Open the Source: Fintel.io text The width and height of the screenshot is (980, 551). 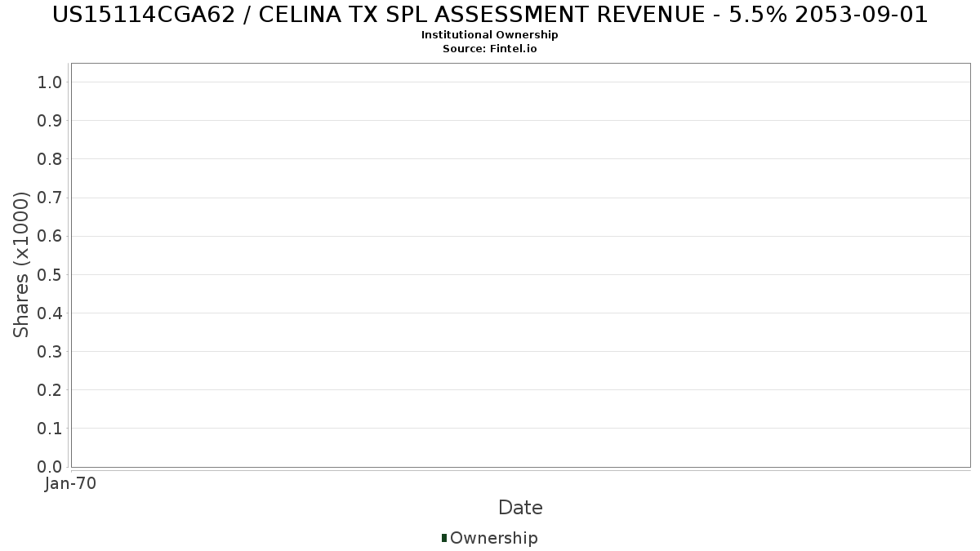pyautogui.click(x=490, y=49)
